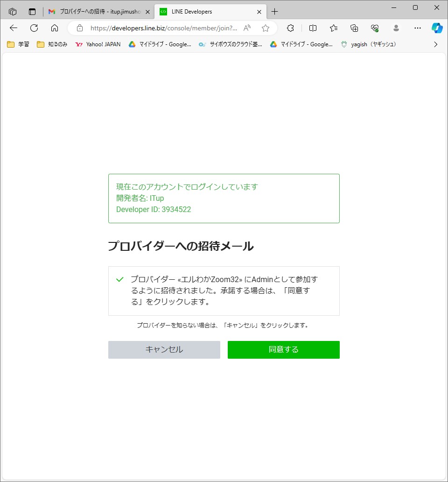Click the 現在このアカウントでログインしています text
This screenshot has height=482, width=448.
point(187,187)
